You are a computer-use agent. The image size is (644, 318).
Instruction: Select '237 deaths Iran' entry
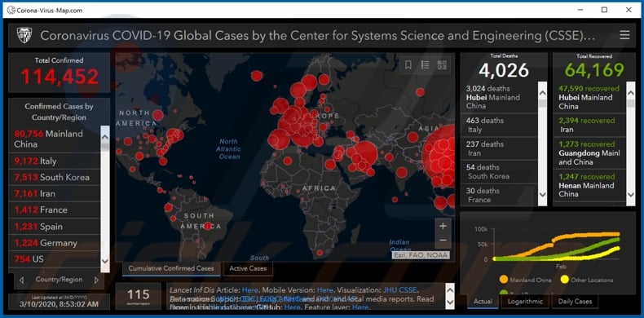[499, 148]
